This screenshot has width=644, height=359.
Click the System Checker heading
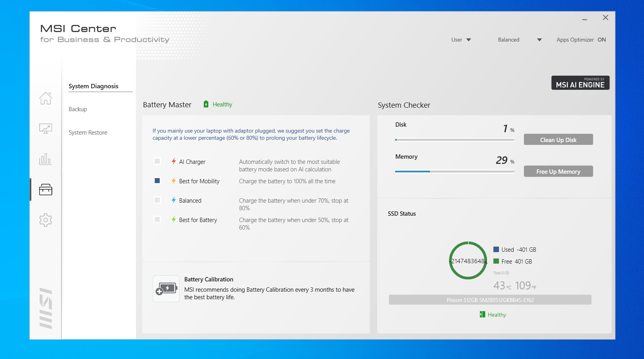tap(404, 105)
